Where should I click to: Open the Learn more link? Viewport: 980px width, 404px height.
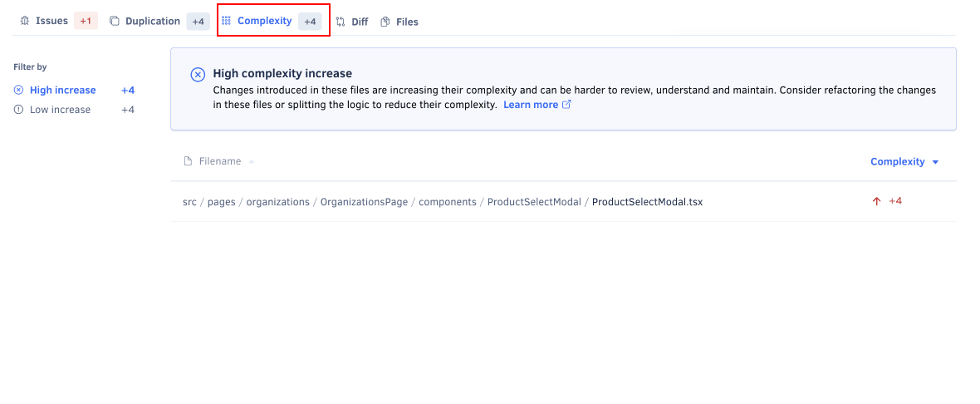pyautogui.click(x=530, y=105)
